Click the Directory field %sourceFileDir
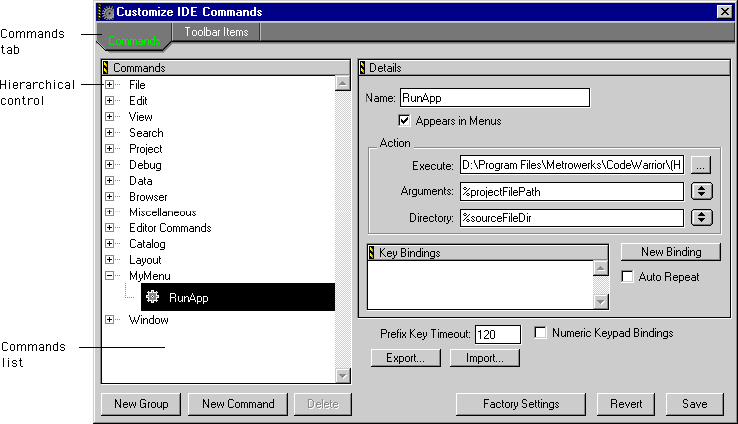 [x=572, y=218]
